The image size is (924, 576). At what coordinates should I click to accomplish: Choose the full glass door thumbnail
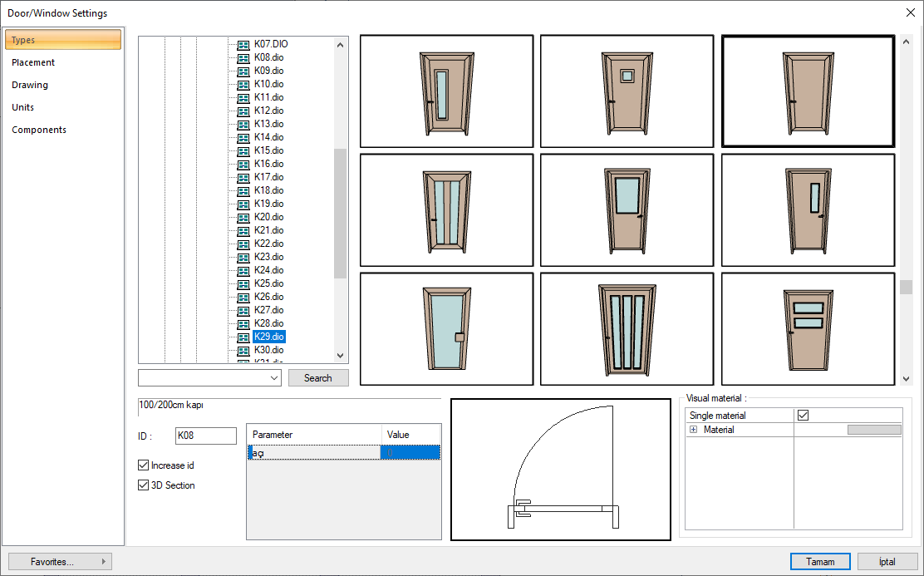pyautogui.click(x=446, y=328)
